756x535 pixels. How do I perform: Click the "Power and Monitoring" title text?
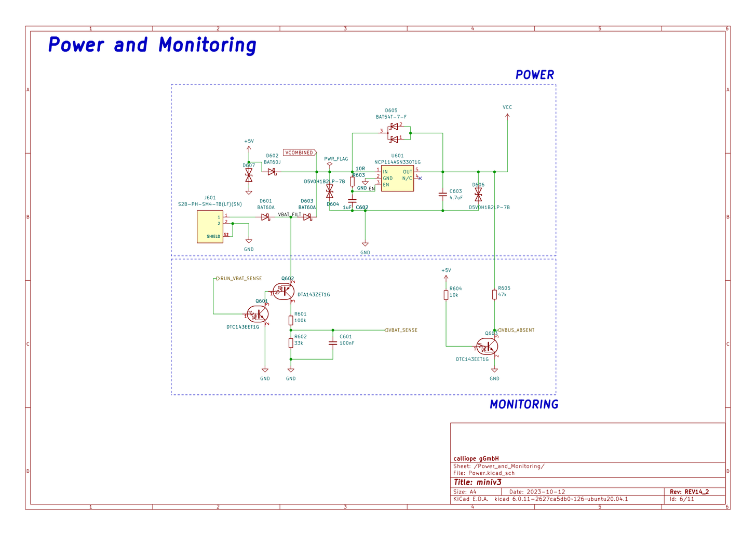[x=152, y=45]
